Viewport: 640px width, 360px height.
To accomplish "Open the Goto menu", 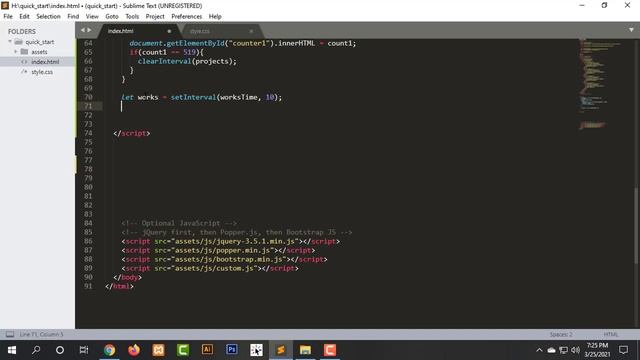I will pyautogui.click(x=111, y=16).
